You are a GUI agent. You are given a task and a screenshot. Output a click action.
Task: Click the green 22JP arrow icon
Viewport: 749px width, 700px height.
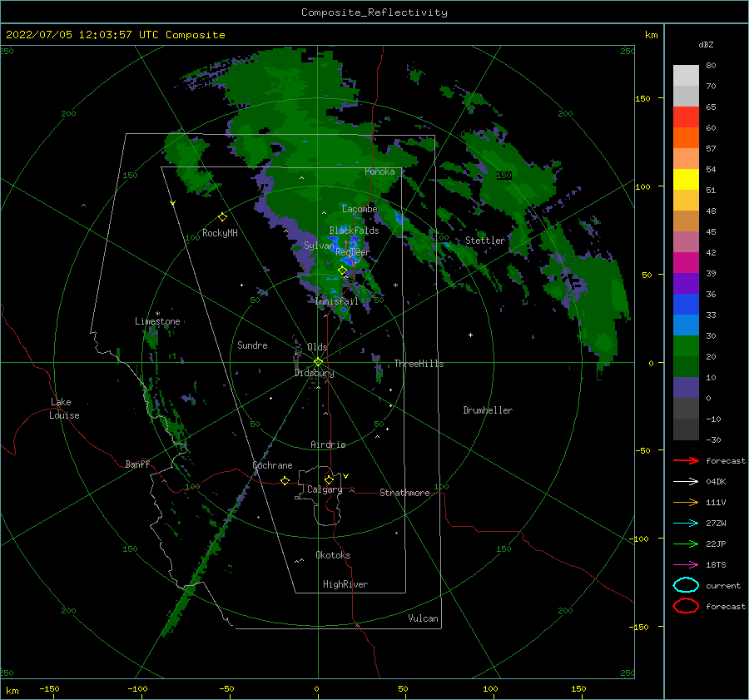coord(686,544)
